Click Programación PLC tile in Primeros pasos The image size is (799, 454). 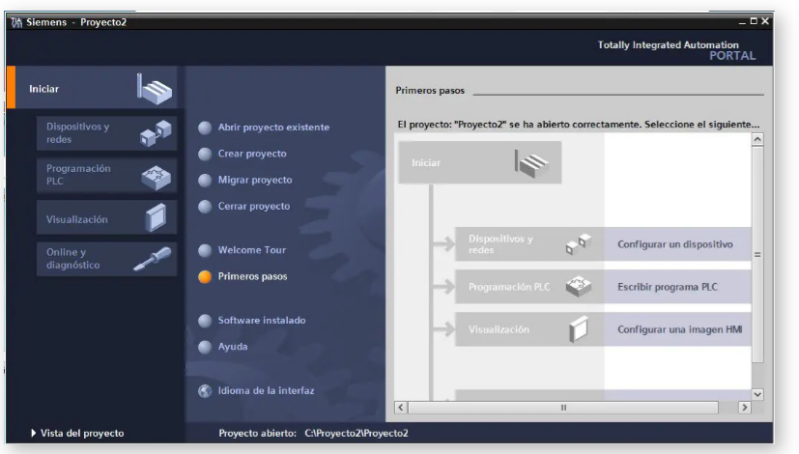click(529, 287)
